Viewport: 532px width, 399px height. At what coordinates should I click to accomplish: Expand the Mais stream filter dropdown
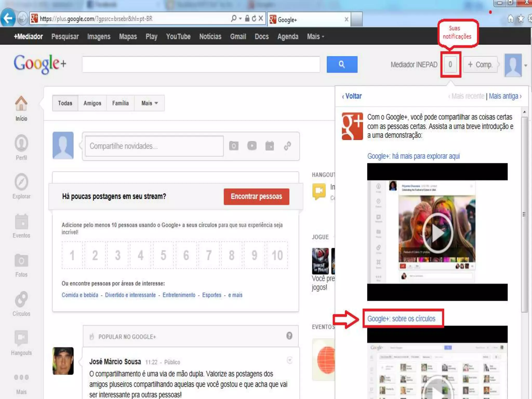tap(149, 103)
